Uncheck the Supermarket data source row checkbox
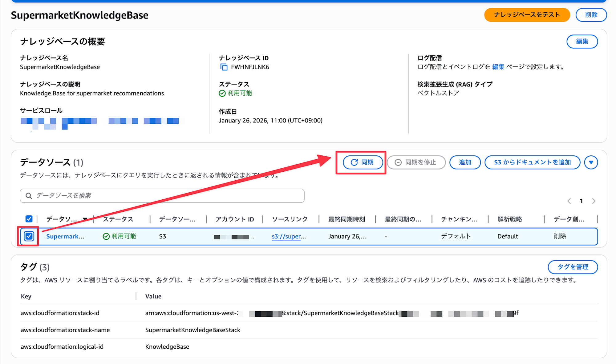Screen dimensions: 616x364 (x=29, y=236)
